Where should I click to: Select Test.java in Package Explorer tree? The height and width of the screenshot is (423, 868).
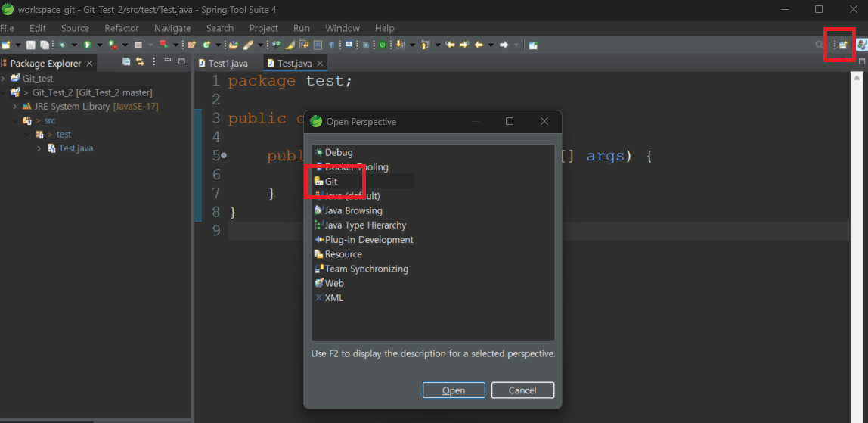70,148
